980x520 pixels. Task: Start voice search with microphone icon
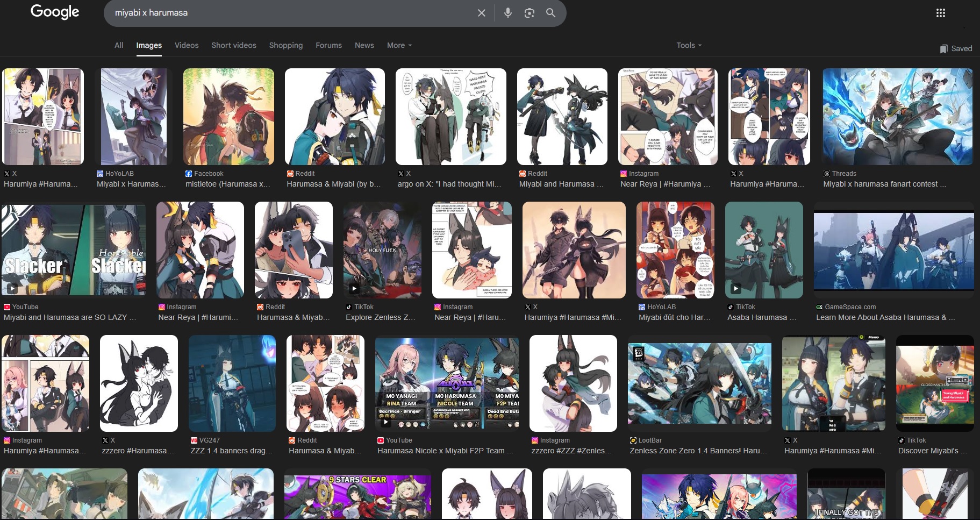[x=508, y=13]
